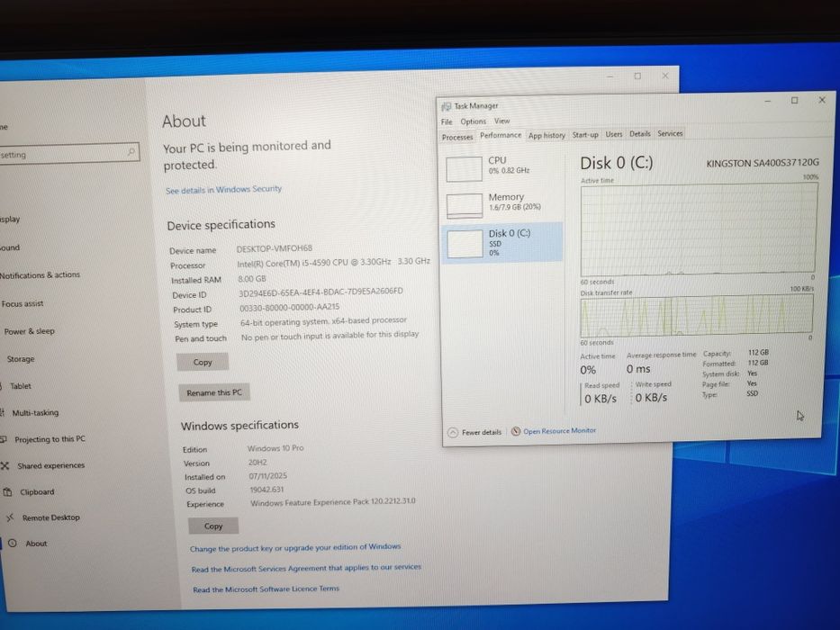Click the Projecting to this PC icon
Viewport: 840px width, 630px height.
click(x=4, y=439)
